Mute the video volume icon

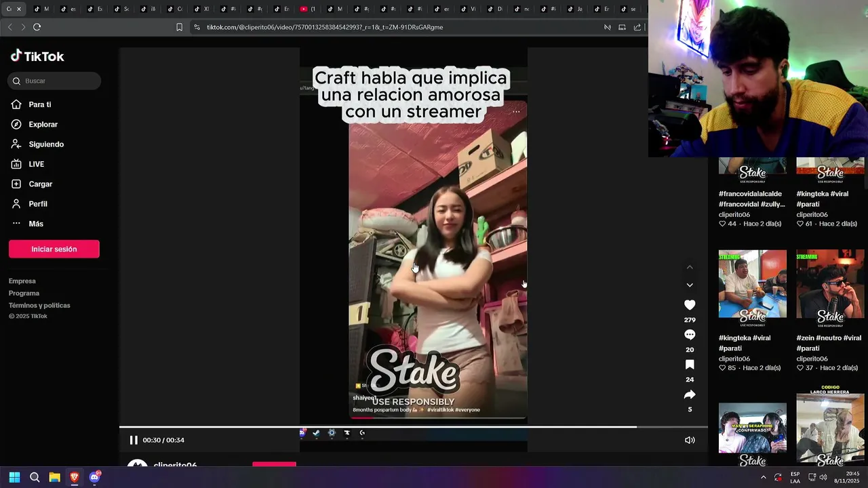tap(690, 440)
